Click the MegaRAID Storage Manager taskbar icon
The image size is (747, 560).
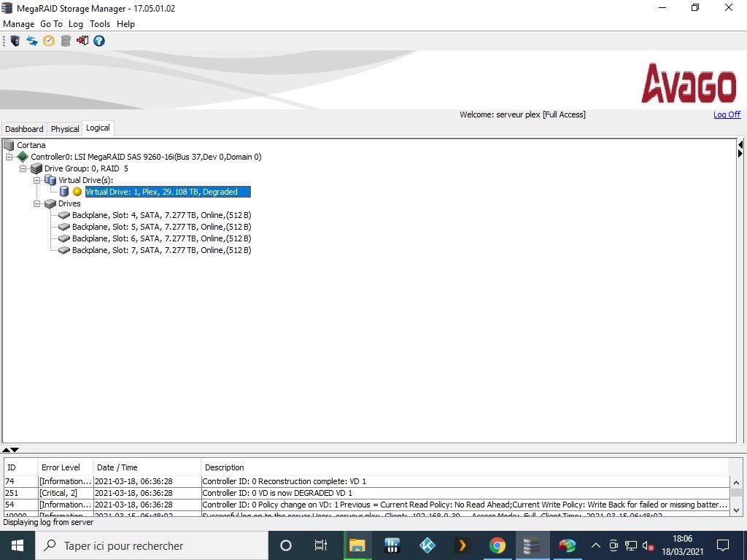pos(532,545)
